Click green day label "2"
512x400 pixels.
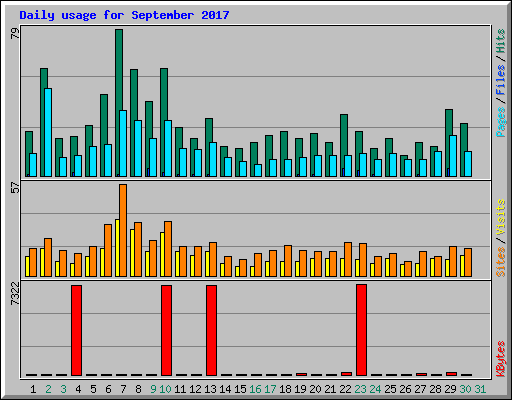48,389
